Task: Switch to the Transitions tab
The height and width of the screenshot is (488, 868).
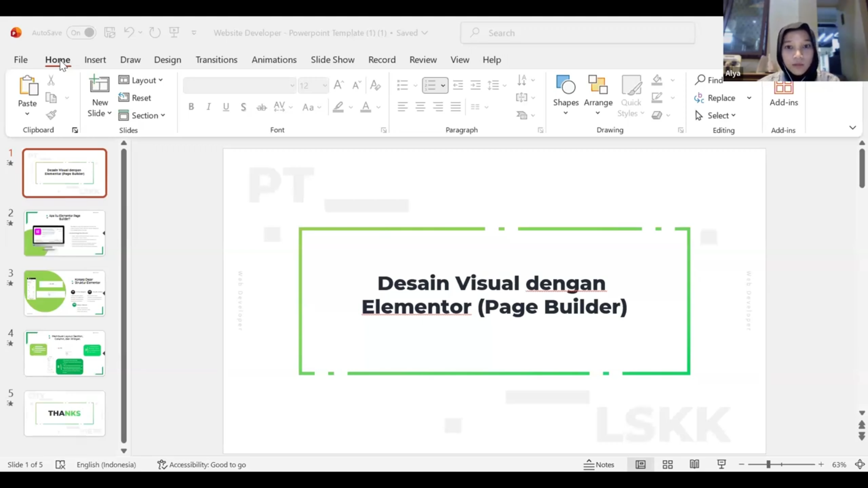Action: click(x=216, y=60)
